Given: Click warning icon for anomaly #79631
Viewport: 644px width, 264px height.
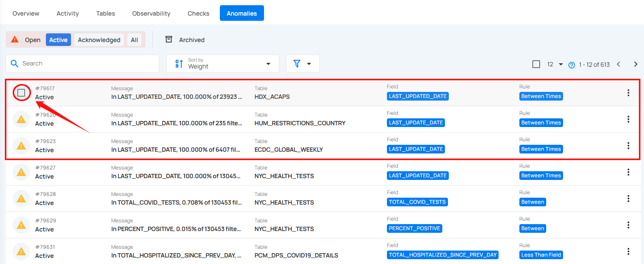Looking at the screenshot, I should click(21, 251).
